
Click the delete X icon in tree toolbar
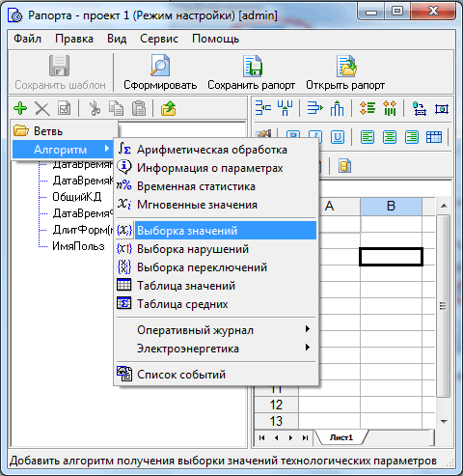click(x=42, y=108)
